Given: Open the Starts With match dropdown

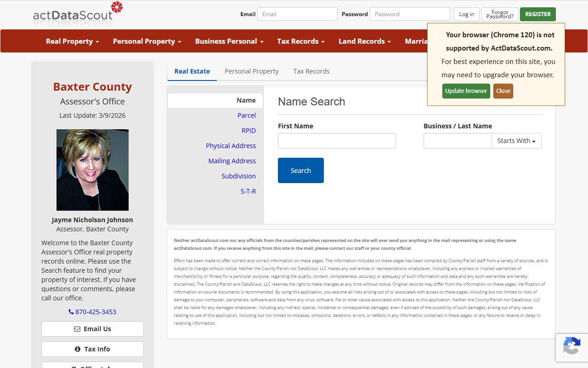Looking at the screenshot, I should [516, 141].
